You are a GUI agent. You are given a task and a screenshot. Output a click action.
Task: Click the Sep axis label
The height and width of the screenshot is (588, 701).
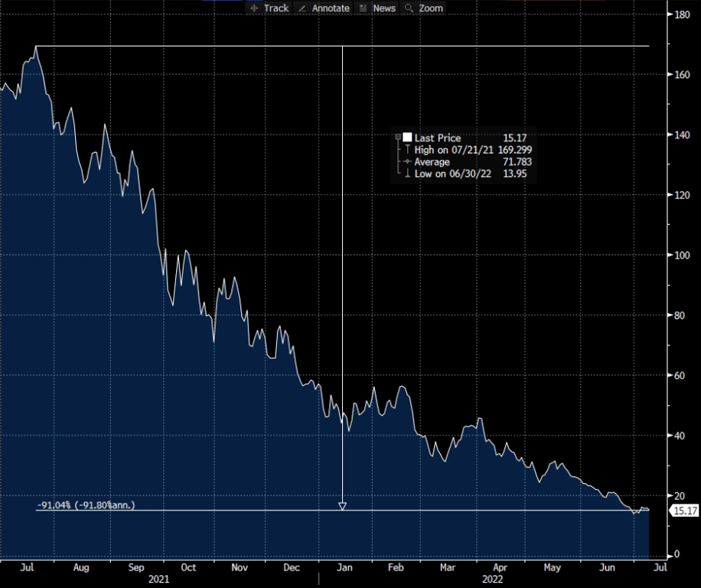coord(136,567)
